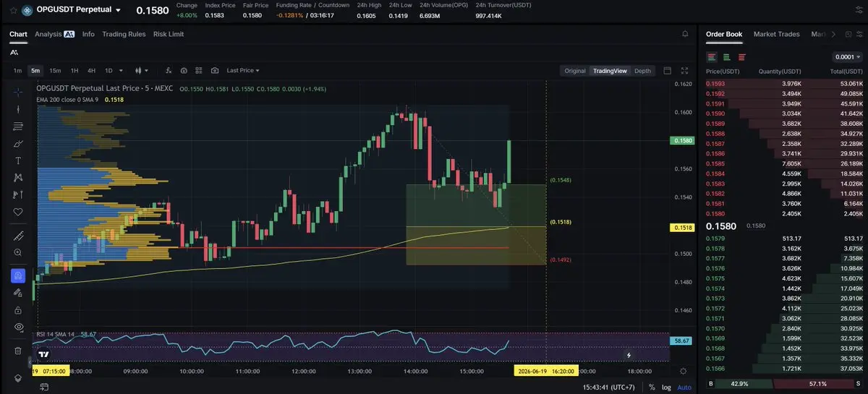Select the chart patterns tool
The width and height of the screenshot is (868, 394).
pyautogui.click(x=18, y=177)
